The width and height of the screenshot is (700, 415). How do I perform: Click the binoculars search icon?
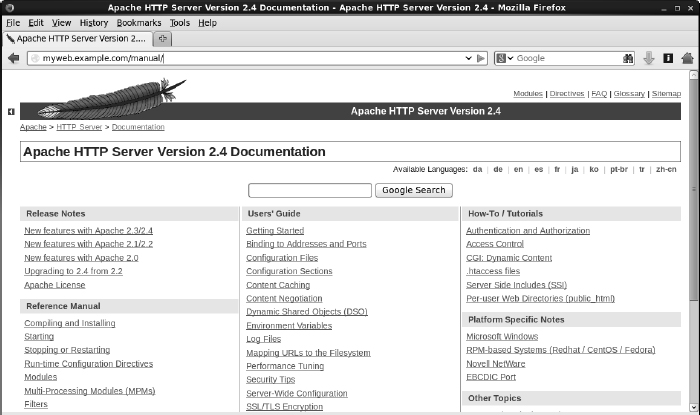(628, 58)
